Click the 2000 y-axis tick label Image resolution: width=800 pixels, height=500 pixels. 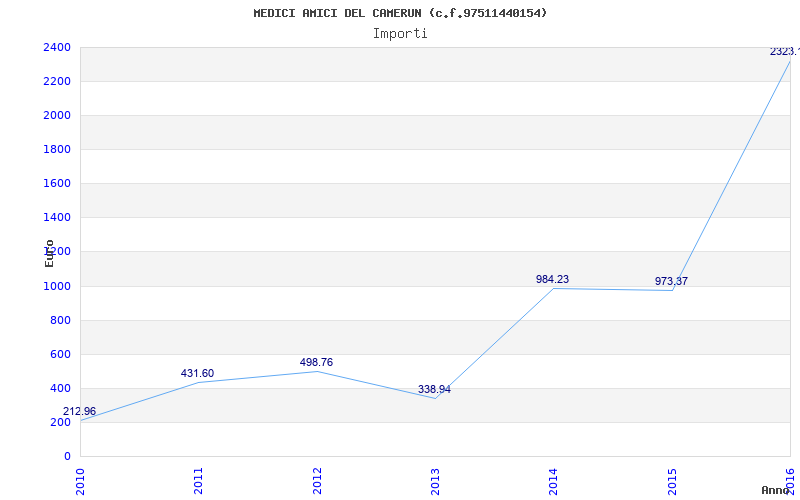pyautogui.click(x=57, y=115)
